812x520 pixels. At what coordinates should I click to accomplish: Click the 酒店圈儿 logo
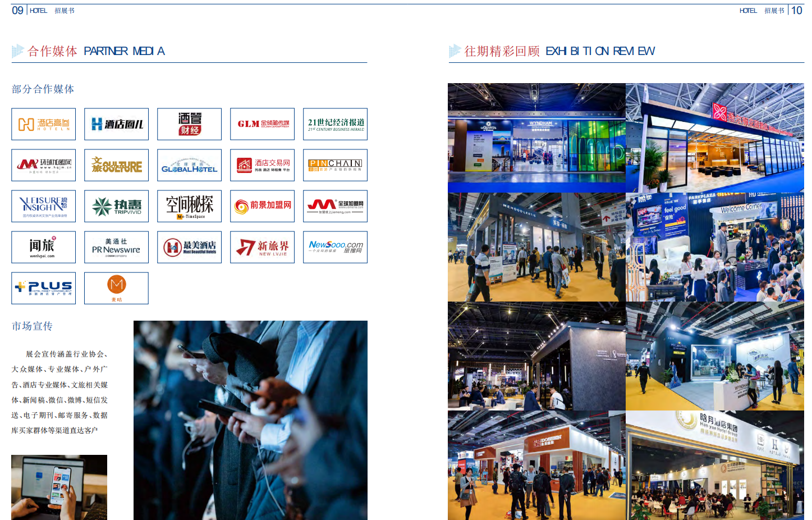point(116,124)
